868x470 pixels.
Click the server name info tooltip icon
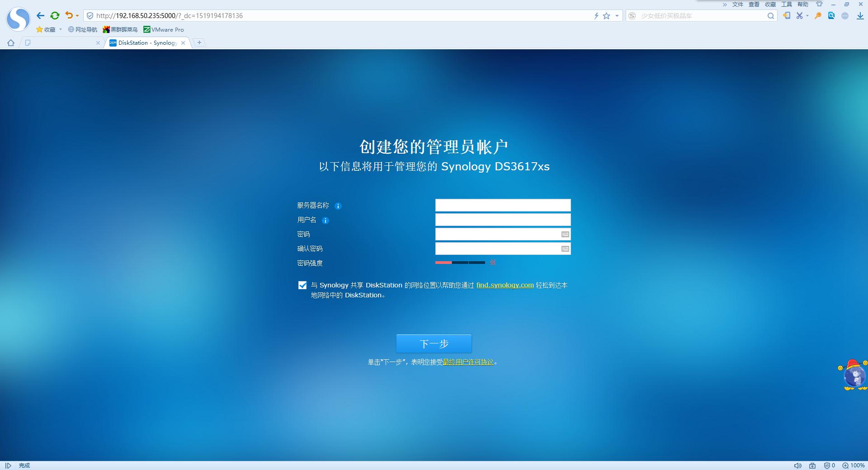[338, 206]
